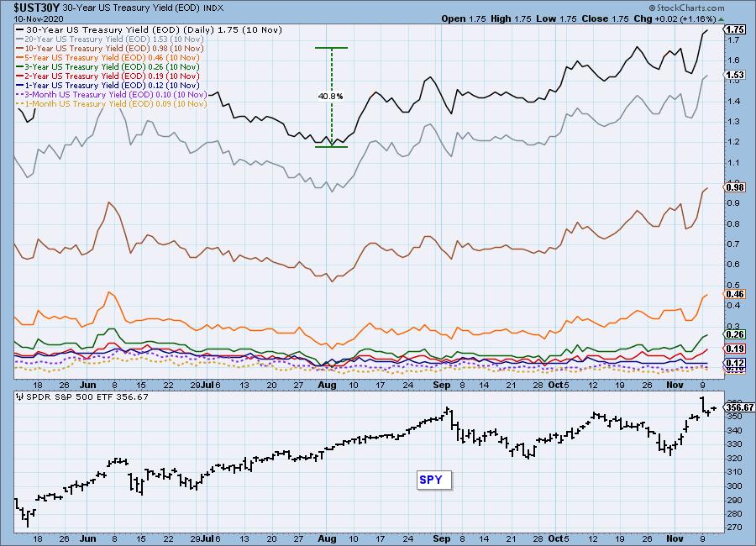Click the green up-triangle change indicator

click(722, 19)
